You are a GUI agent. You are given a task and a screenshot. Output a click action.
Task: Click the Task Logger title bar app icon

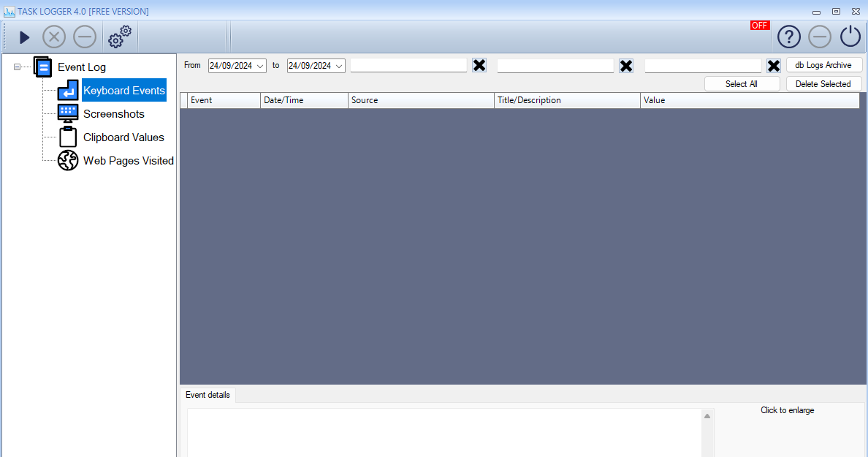coord(9,11)
